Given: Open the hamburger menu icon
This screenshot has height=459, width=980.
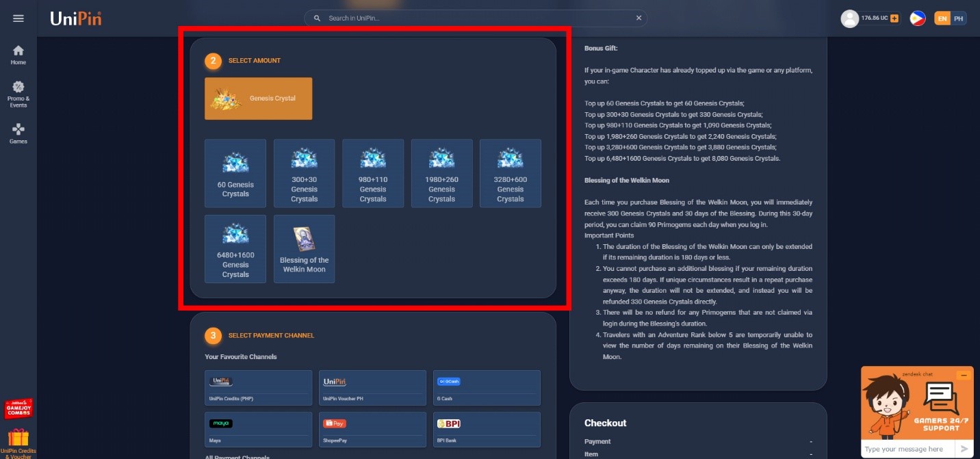Looking at the screenshot, I should coord(18,18).
